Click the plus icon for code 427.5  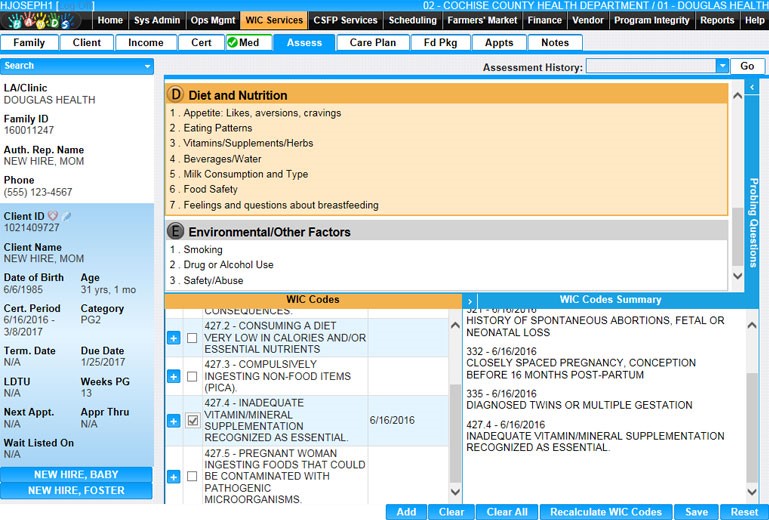coord(173,477)
